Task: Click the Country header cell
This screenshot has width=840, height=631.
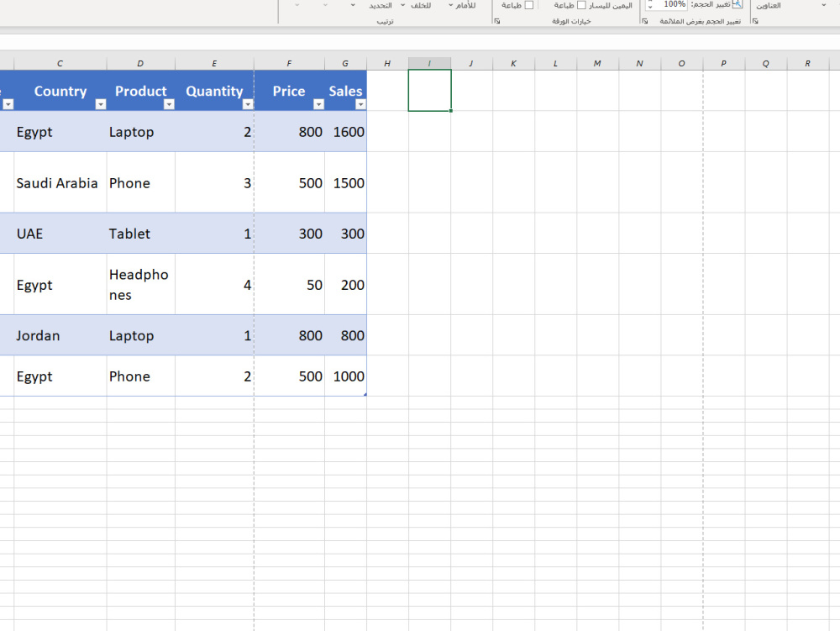Action: 60,91
